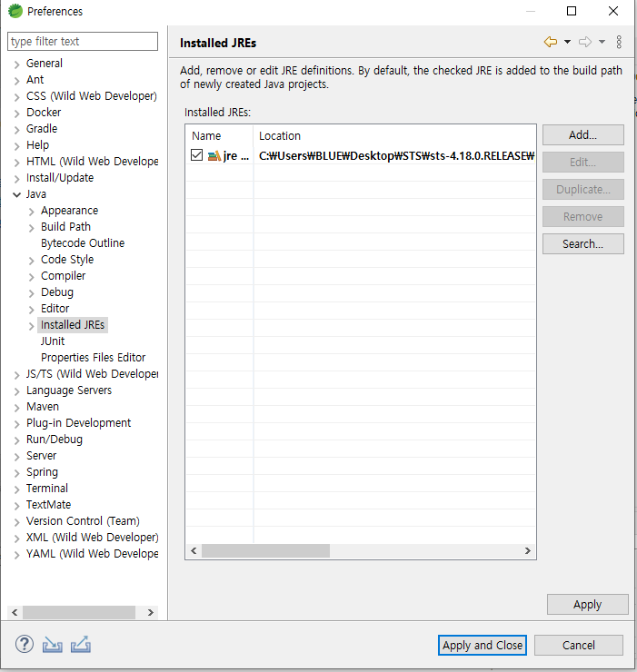Click the export preferences icon
This screenshot has height=672, width=637.
pos(81,644)
